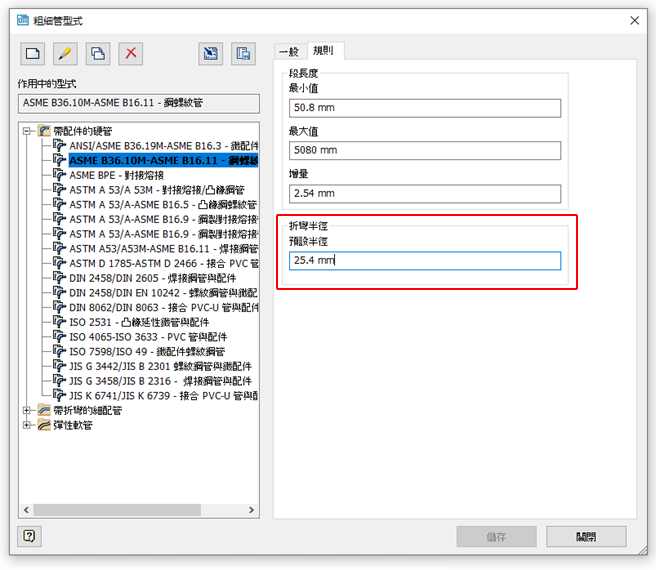Select JIS K 6741/JIS K 6739 style
Image resolution: width=656 pixels, height=570 pixels.
[164, 395]
